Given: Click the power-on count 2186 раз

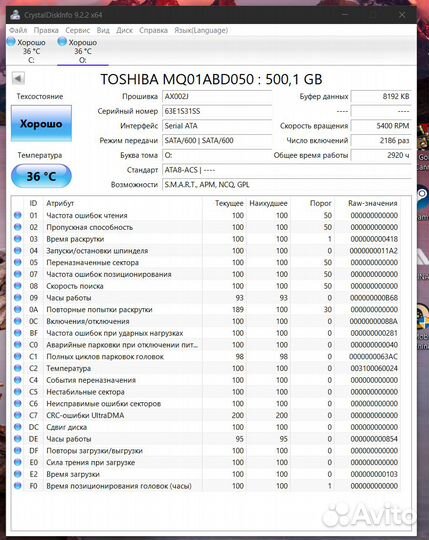Looking at the screenshot, I should tap(381, 141).
